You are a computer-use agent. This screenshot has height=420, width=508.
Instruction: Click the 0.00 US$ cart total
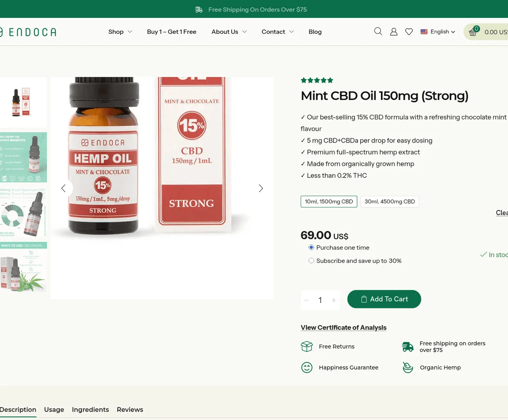click(x=496, y=32)
